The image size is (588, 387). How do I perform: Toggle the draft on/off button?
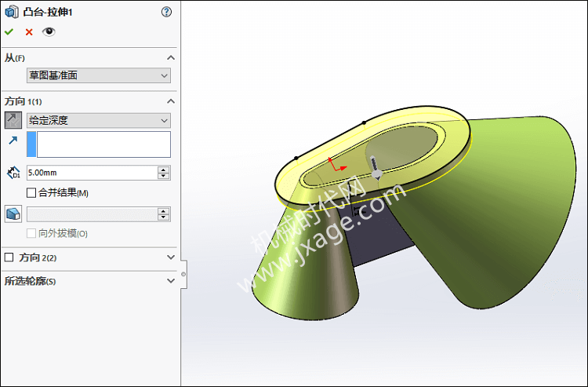click(x=13, y=214)
